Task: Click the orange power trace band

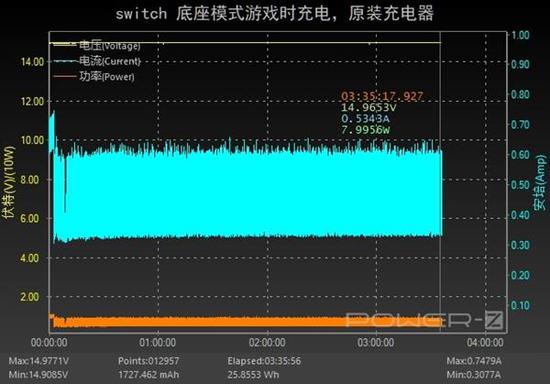Action: coord(246,322)
